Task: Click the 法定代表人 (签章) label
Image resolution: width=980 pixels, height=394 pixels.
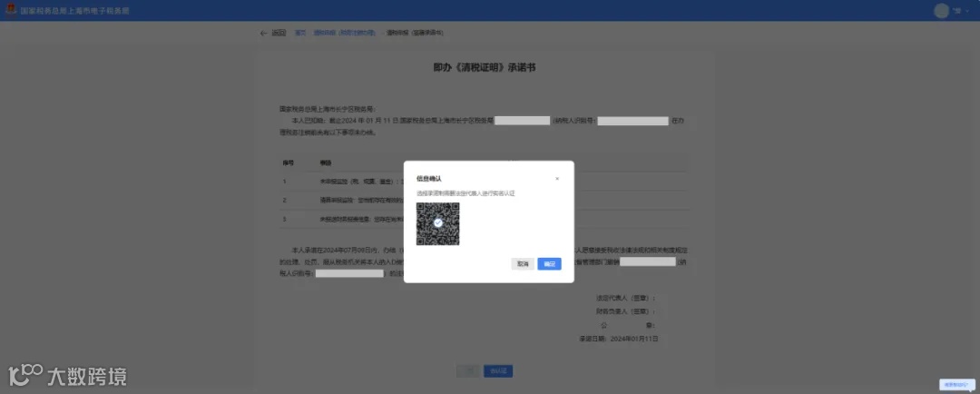Action: [625, 299]
